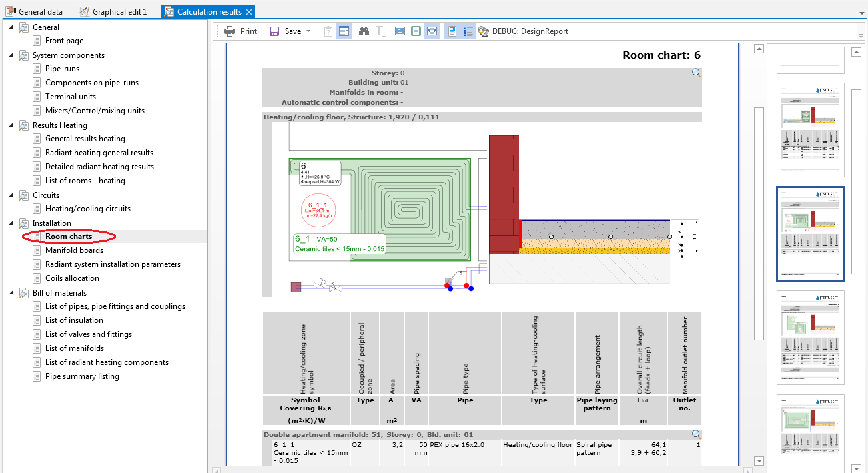Click the Save button

click(x=285, y=31)
